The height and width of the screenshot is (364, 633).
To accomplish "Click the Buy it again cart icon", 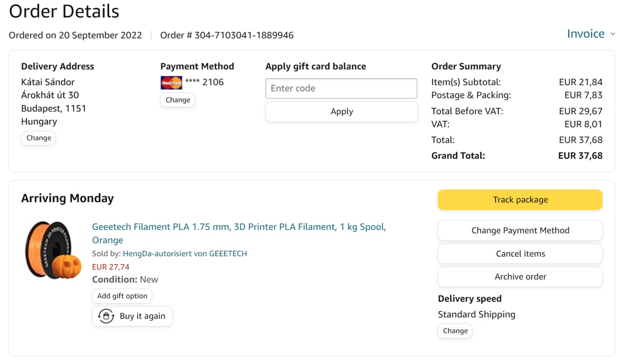I will pyautogui.click(x=106, y=316).
